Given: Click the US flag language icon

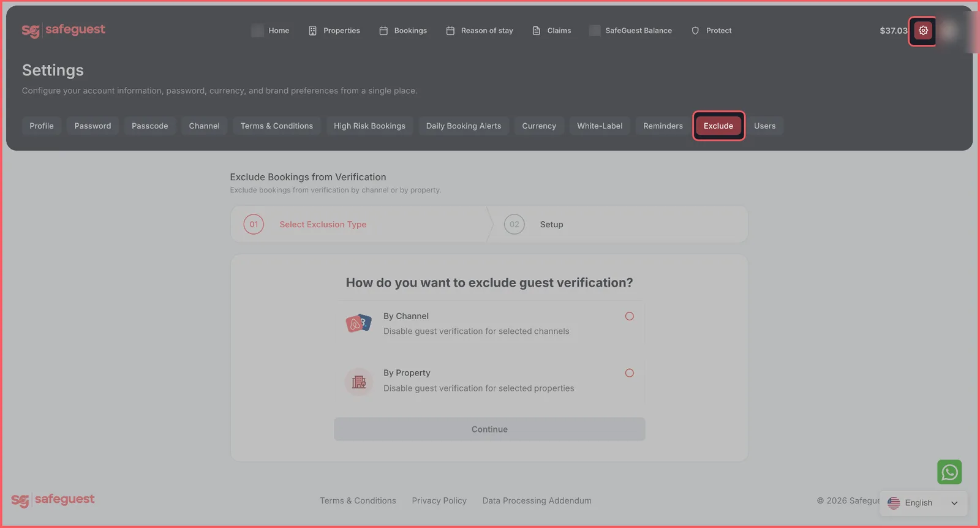Looking at the screenshot, I should point(894,503).
